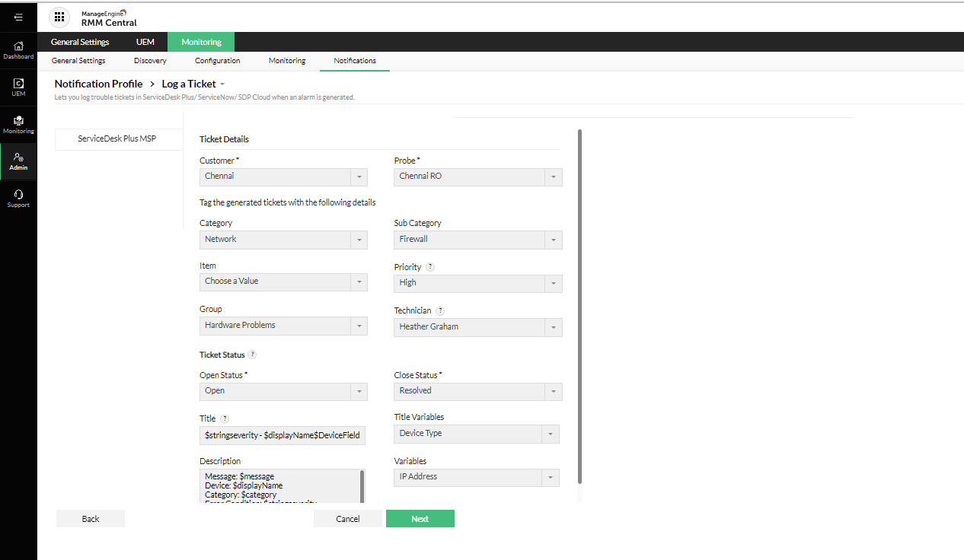This screenshot has height=560, width=964.
Task: Select the Monitoring icon in sidebar
Action: (18, 123)
